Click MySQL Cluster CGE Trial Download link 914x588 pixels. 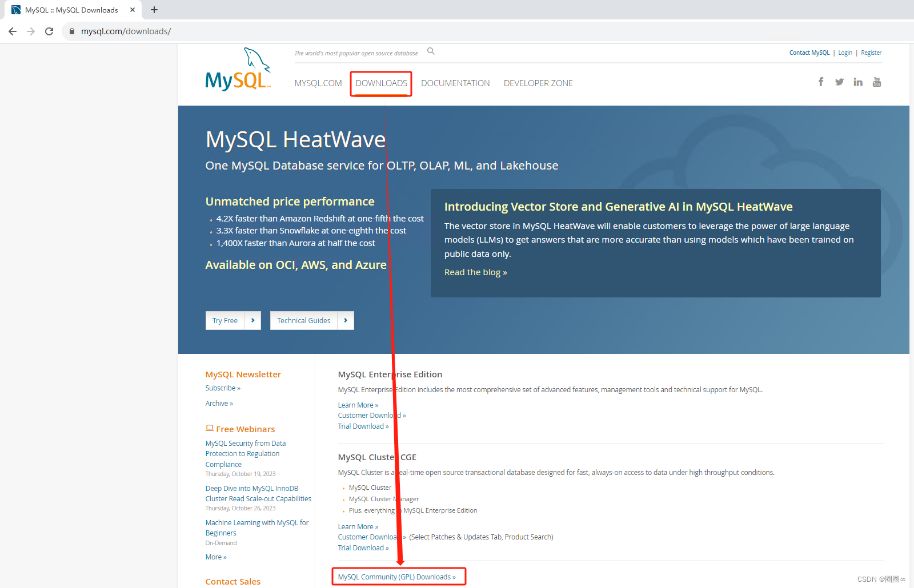(363, 548)
